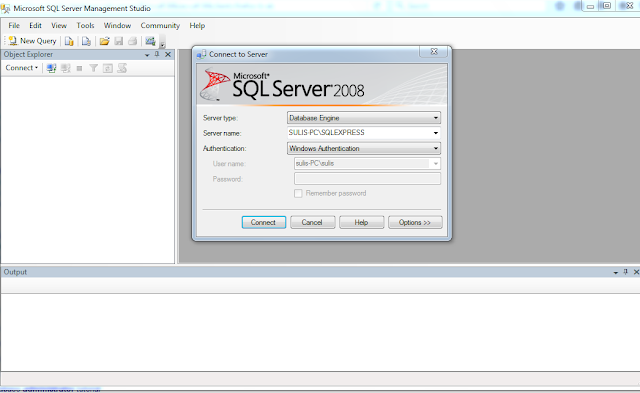Click the Disconnect icon in Object Explorer
This screenshot has height=393, width=640.
coord(66,68)
